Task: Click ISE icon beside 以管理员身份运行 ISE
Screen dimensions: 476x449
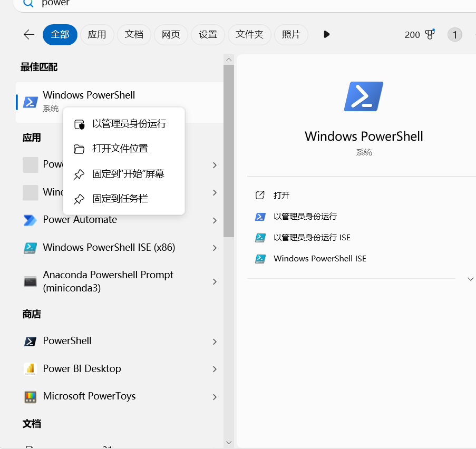Action: tap(260, 238)
